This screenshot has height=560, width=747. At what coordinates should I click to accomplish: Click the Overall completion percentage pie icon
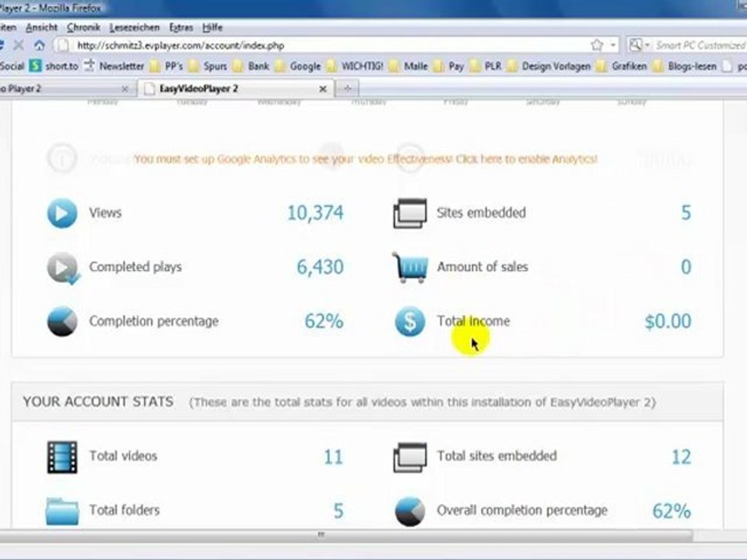coord(410,512)
